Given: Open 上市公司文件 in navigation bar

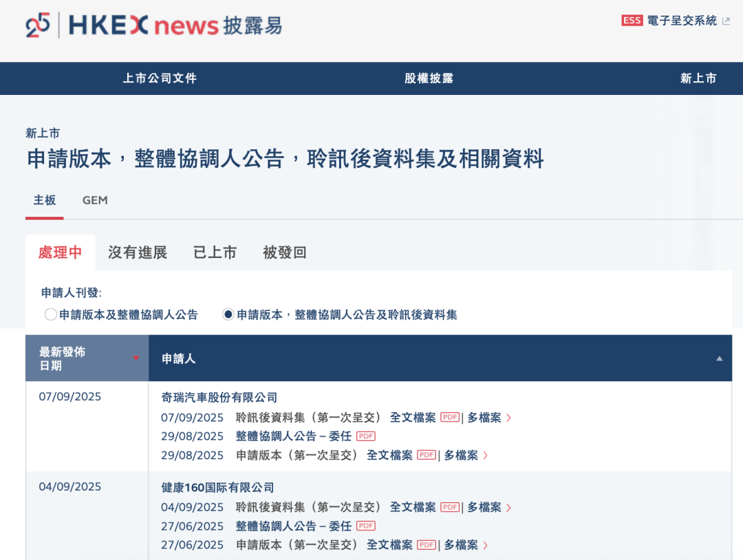Looking at the screenshot, I should (x=160, y=78).
